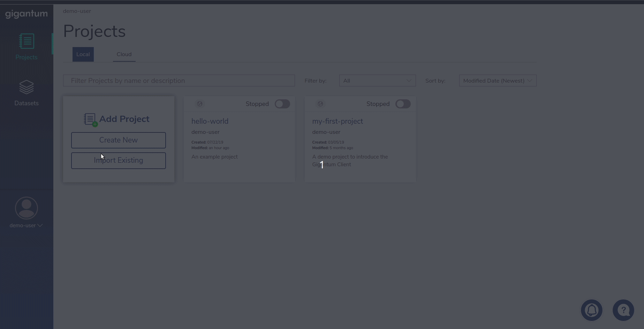Focus the Filter Projects search field
The image size is (644, 329).
point(179,81)
